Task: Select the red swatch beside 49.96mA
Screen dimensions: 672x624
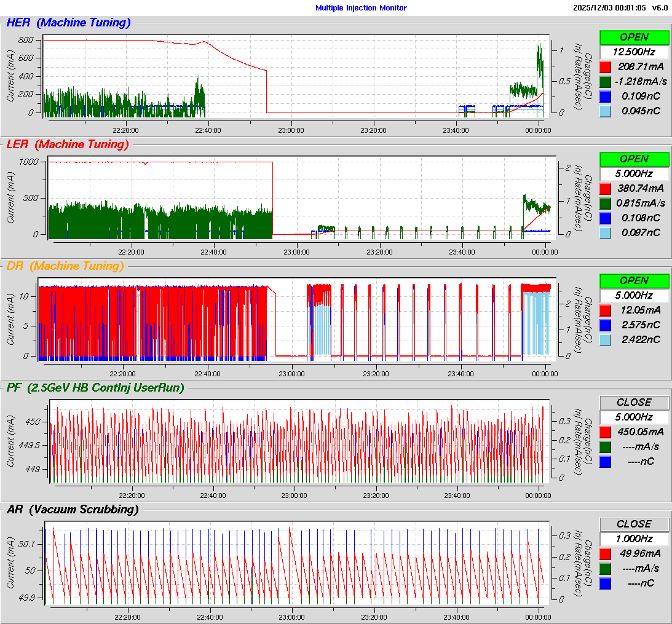Action: [x=605, y=553]
